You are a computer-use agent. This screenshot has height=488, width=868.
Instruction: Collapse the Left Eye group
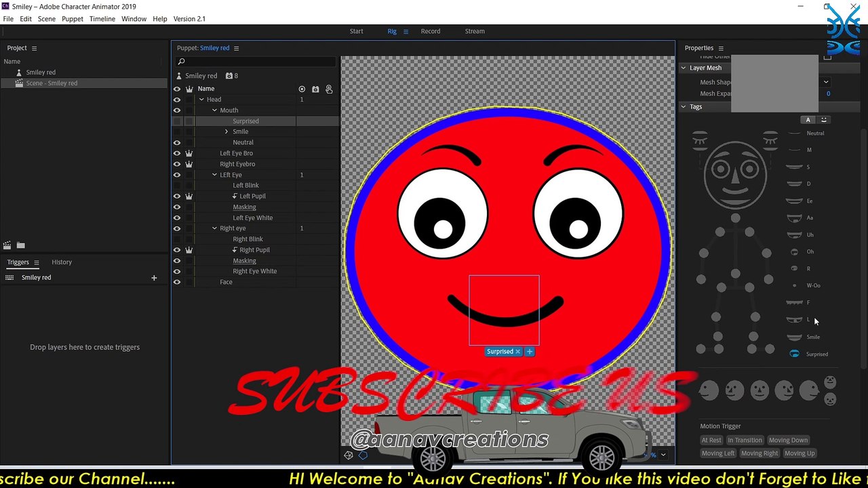[214, 175]
